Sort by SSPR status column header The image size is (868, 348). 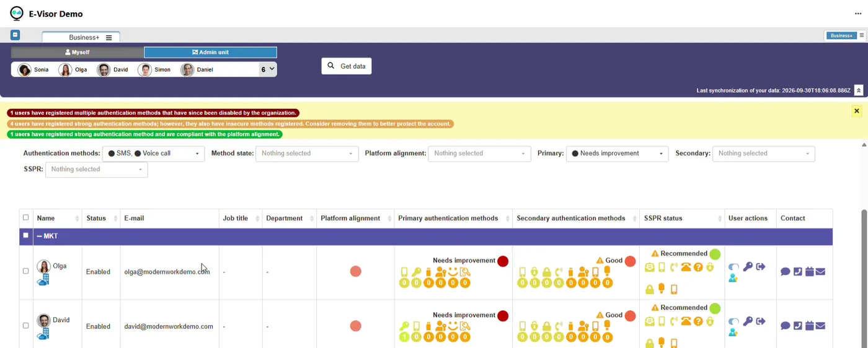682,218
